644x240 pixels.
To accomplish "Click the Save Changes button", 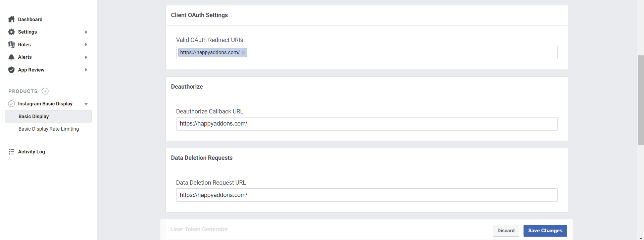I will click(x=545, y=231).
